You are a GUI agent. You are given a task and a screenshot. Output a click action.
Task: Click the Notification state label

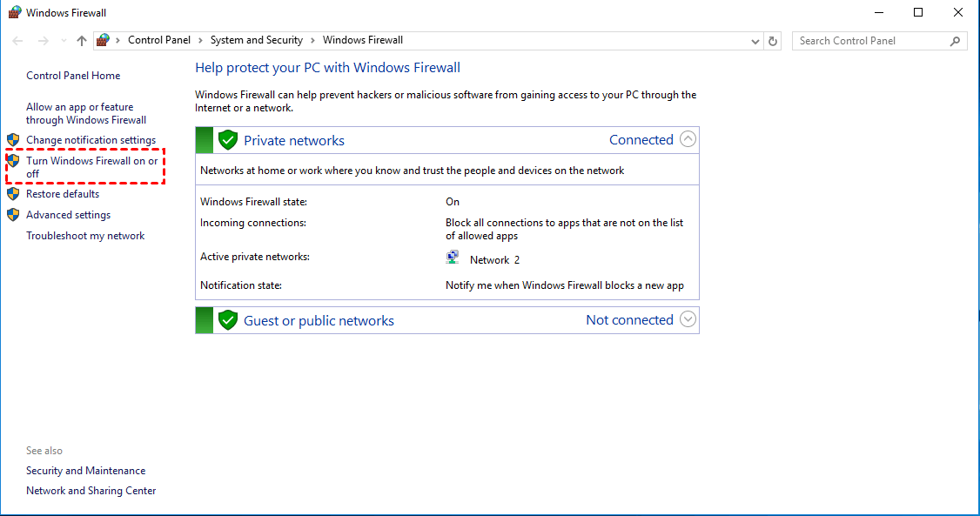[x=241, y=285]
